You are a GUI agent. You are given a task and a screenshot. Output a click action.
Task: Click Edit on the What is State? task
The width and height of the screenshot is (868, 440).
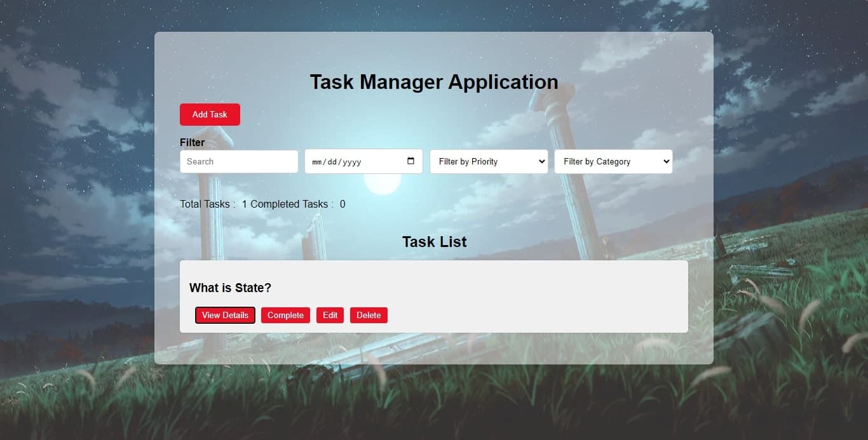pos(330,315)
